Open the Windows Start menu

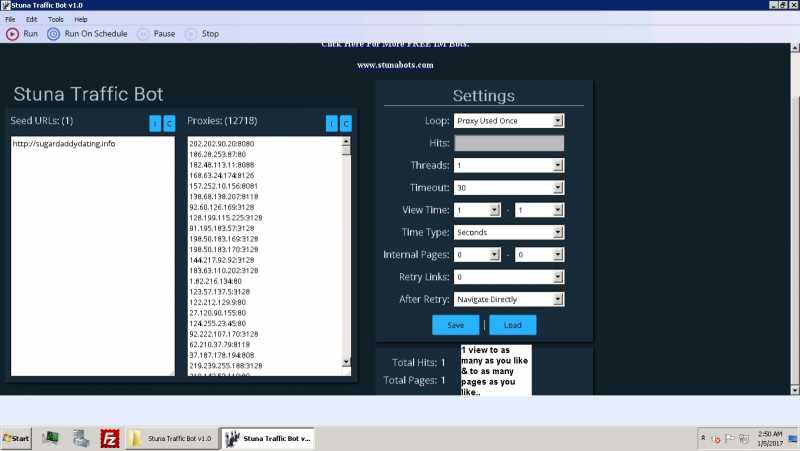pyautogui.click(x=16, y=438)
